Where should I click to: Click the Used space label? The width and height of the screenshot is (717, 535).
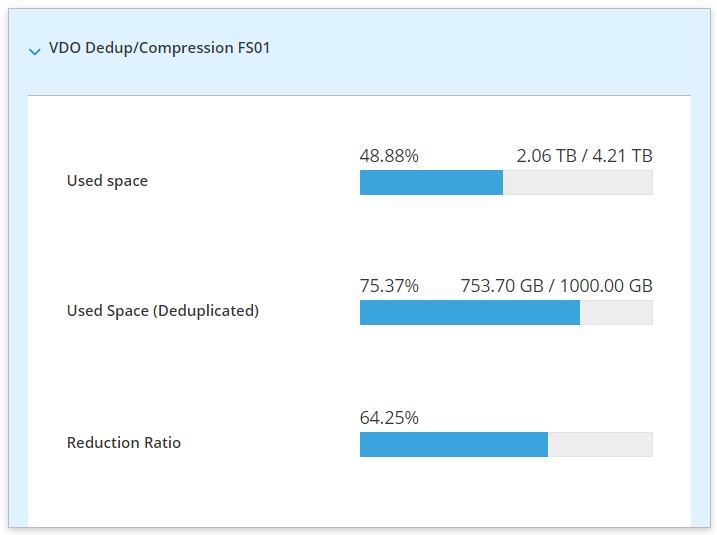(107, 181)
